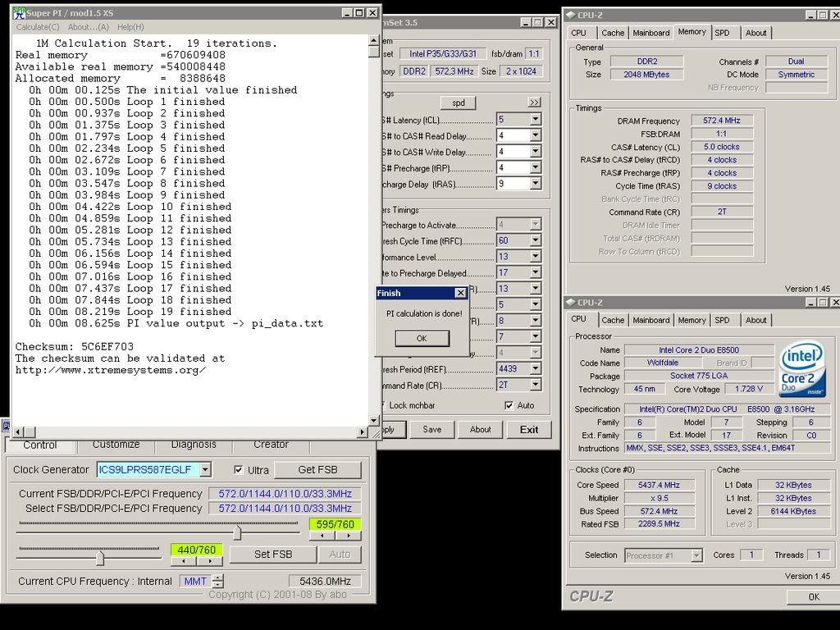Screen dimensions: 840x630
Task: Click the upper FSB slider thumb
Action: 237,532
